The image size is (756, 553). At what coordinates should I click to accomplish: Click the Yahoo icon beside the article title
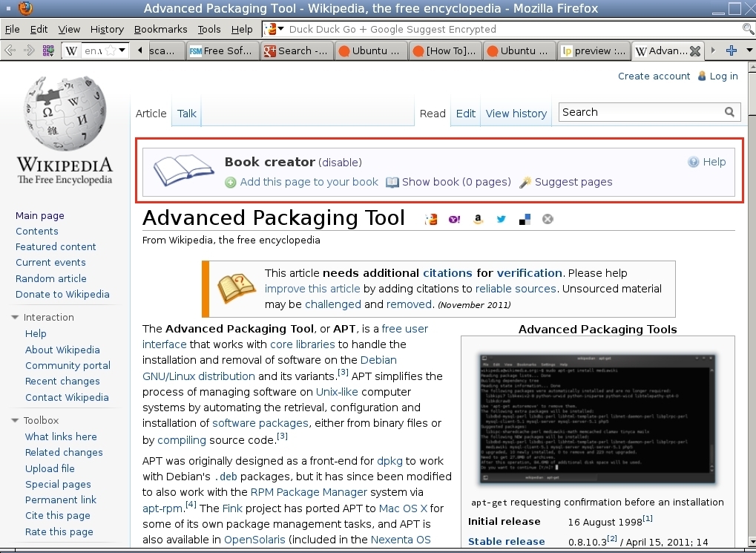[454, 220]
